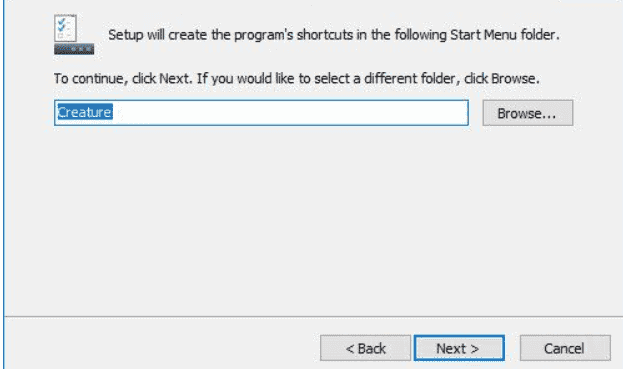Click the ellipsis on the Browse button
623x369 pixels.
tap(548, 116)
